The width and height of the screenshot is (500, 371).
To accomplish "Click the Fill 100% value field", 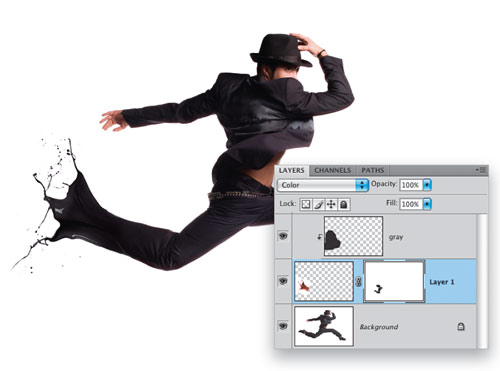I will tap(411, 204).
